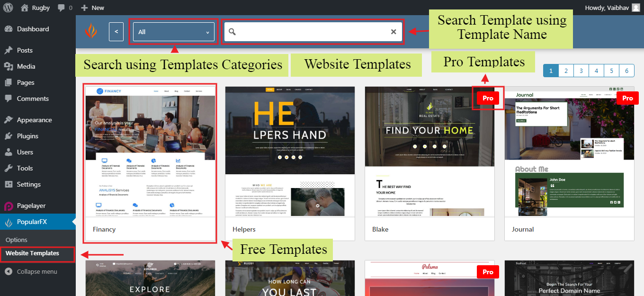Select the Financy template thumbnail

[150, 152]
